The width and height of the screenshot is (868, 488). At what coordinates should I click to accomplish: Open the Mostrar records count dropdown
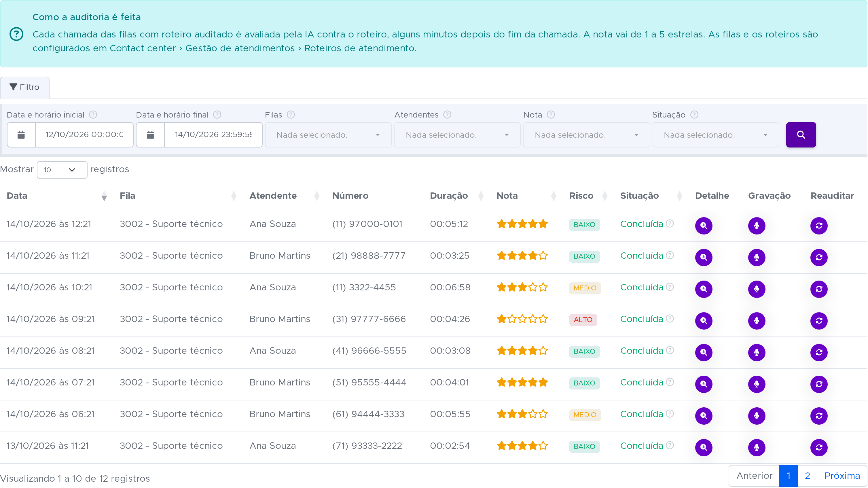pyautogui.click(x=62, y=170)
